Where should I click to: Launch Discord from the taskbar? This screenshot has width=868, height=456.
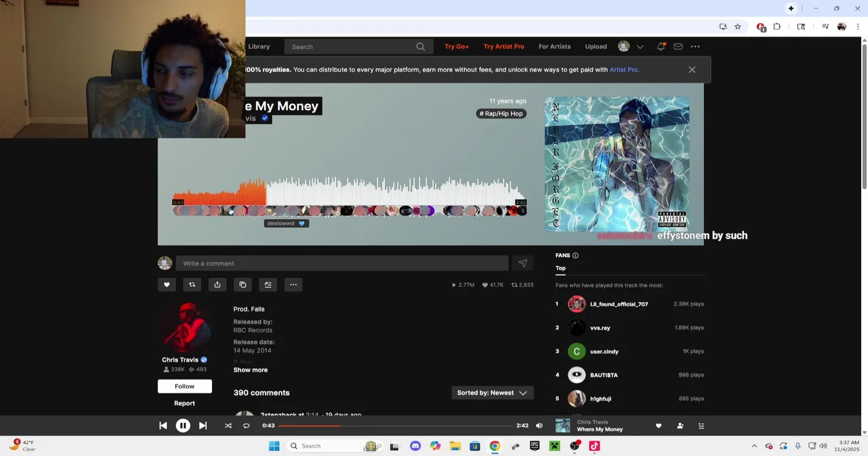(x=415, y=446)
